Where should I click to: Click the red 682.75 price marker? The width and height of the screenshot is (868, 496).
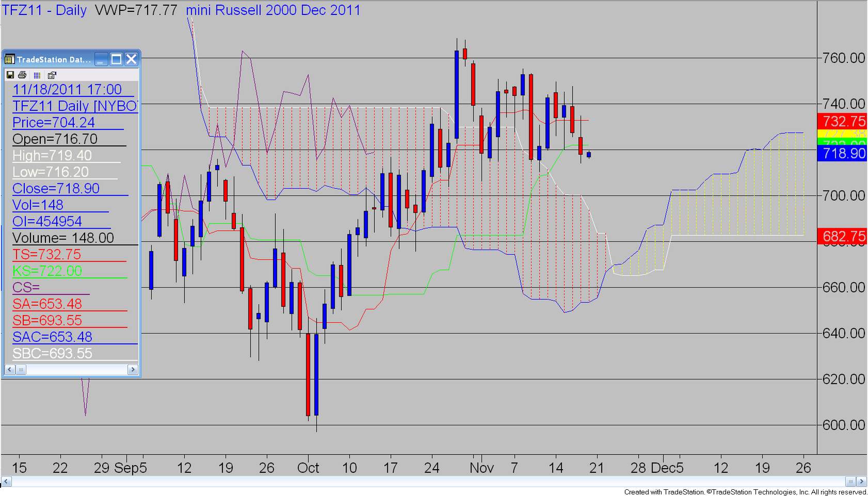click(842, 236)
